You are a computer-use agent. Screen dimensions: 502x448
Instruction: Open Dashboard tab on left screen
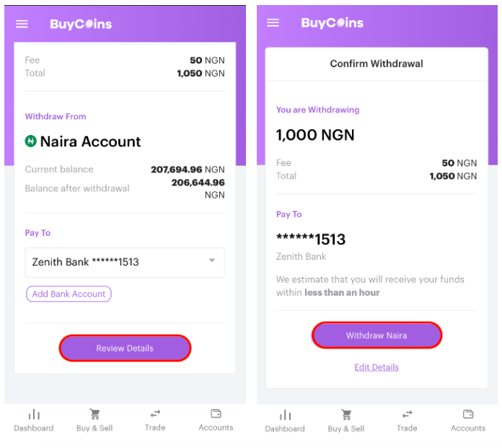tap(34, 421)
